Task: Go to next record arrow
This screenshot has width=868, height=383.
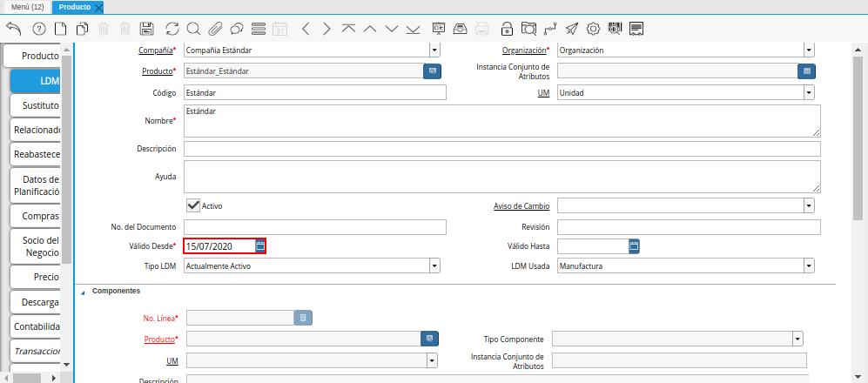Action: (x=326, y=29)
